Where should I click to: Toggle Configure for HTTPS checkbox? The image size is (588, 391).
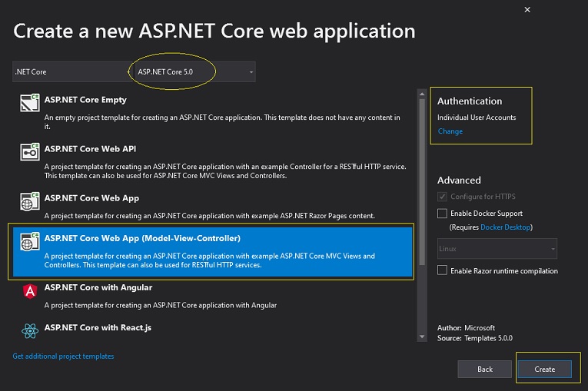click(x=442, y=197)
